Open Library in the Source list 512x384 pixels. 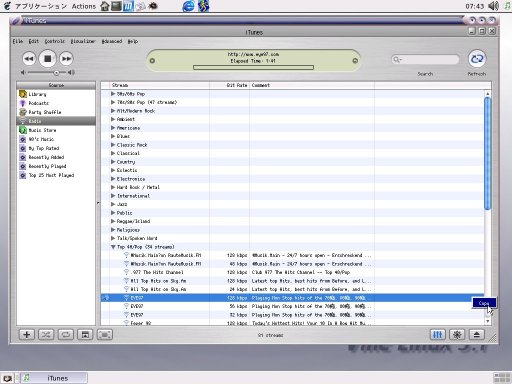pyautogui.click(x=56, y=94)
